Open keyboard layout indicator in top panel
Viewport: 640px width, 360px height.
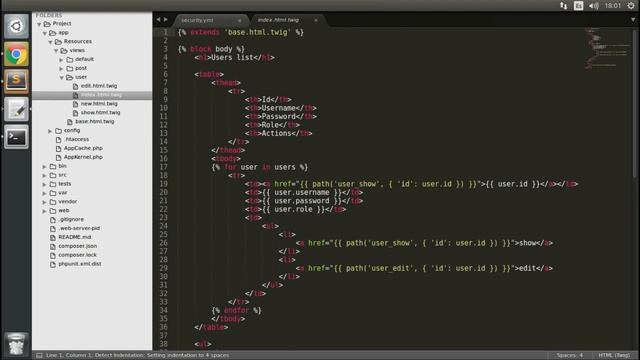point(578,5)
